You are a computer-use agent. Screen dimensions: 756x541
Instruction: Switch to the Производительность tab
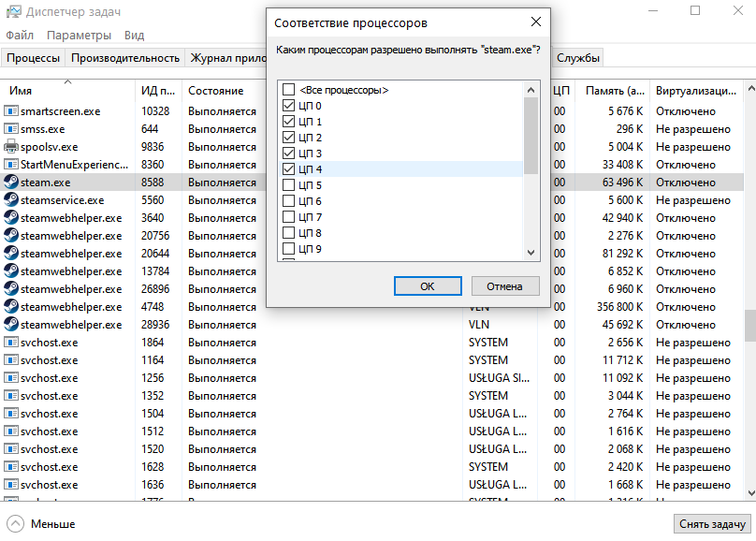[x=125, y=58]
